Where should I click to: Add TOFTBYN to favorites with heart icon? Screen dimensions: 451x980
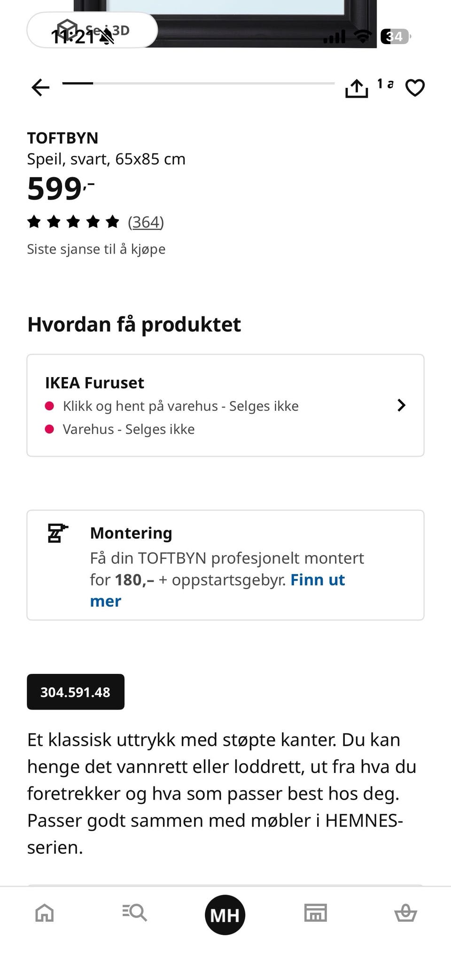tap(415, 88)
